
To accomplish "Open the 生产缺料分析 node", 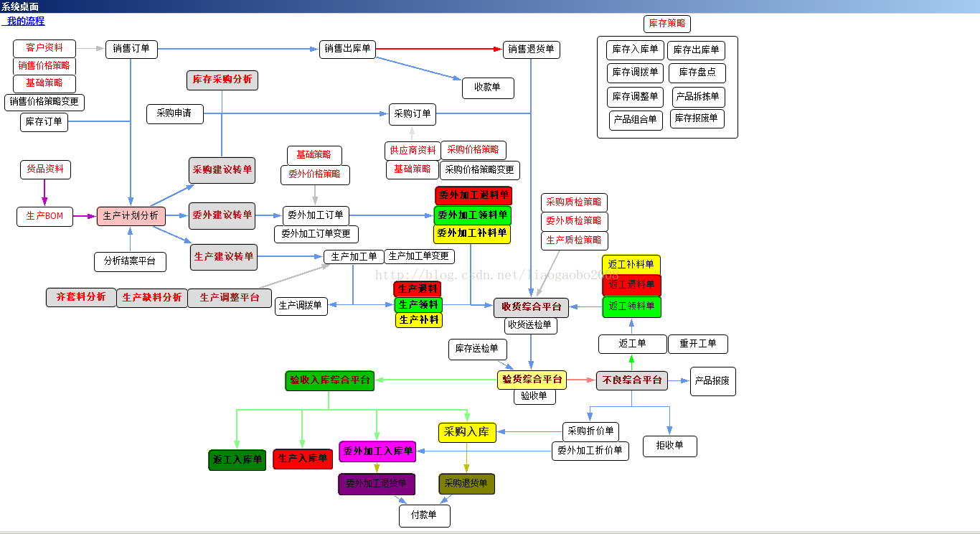I will [152, 298].
